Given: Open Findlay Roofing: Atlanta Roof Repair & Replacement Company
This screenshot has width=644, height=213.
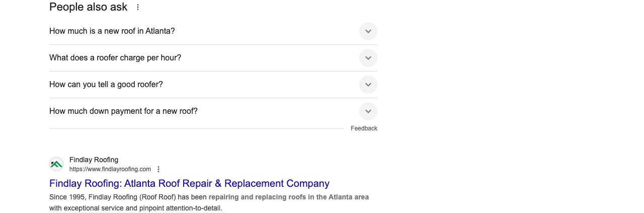Looking at the screenshot, I should [x=189, y=183].
